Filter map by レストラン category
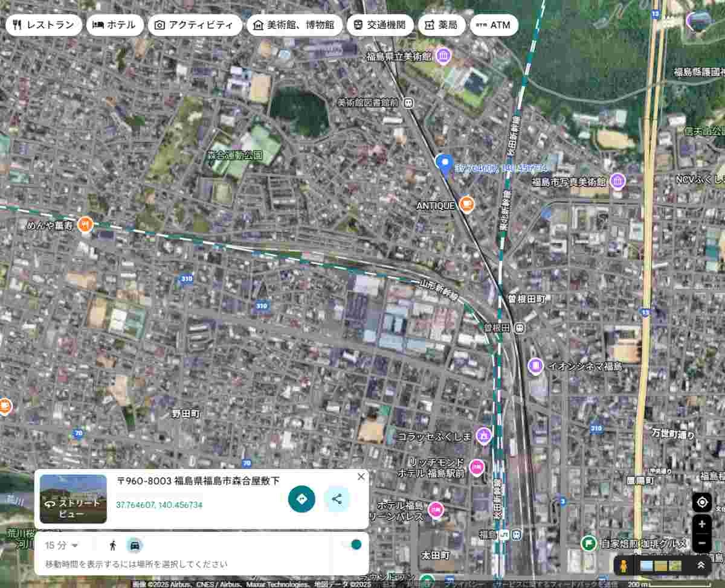This screenshot has height=588, width=725. point(44,25)
